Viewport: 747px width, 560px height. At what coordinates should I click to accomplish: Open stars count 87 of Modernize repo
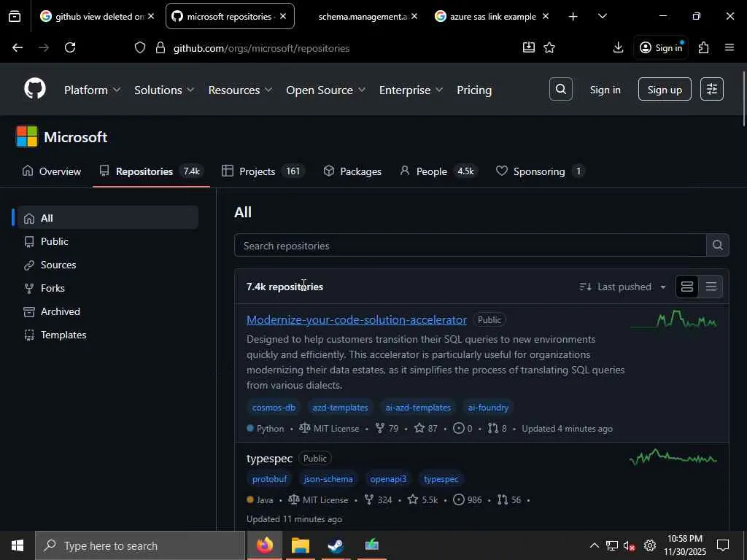tap(426, 429)
